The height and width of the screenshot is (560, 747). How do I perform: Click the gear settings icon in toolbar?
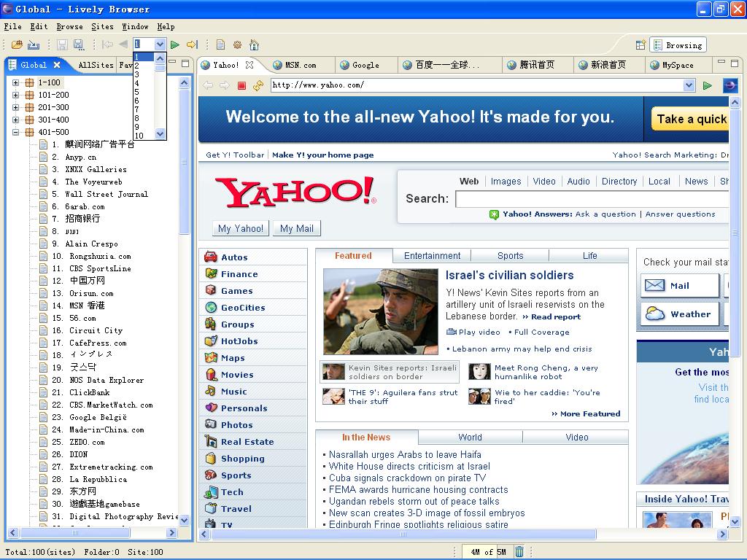click(x=237, y=44)
